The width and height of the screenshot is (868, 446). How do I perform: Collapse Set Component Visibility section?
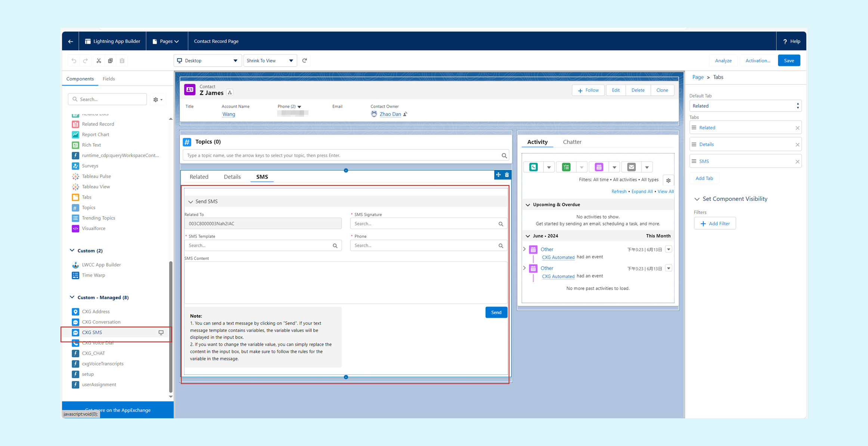click(697, 199)
